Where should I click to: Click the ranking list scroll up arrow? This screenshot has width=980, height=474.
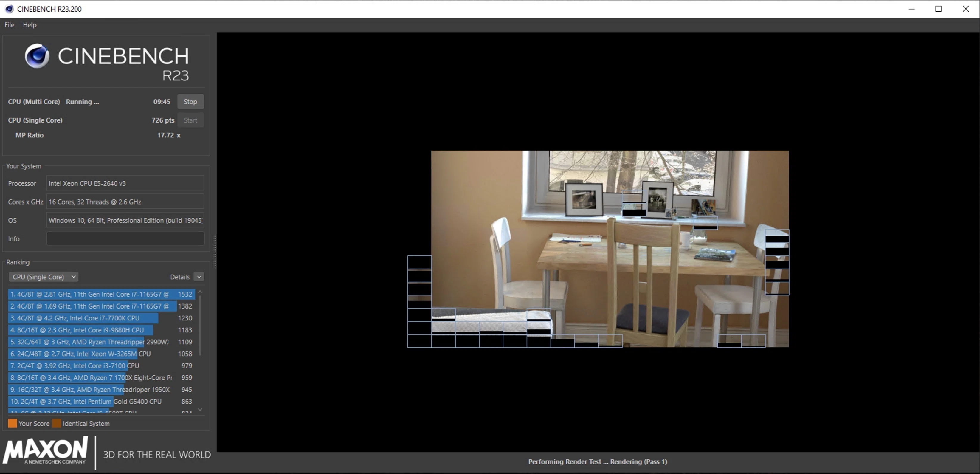coord(200,292)
